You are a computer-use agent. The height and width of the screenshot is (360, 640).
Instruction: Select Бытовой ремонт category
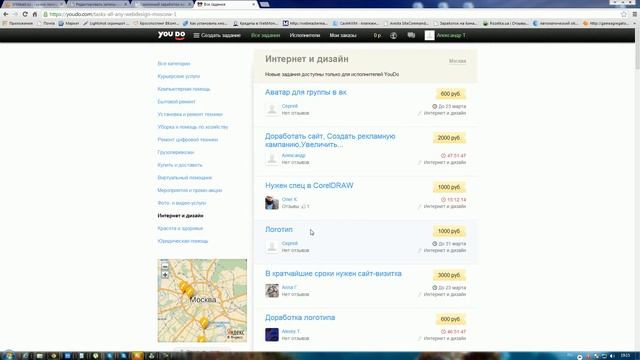(x=176, y=102)
